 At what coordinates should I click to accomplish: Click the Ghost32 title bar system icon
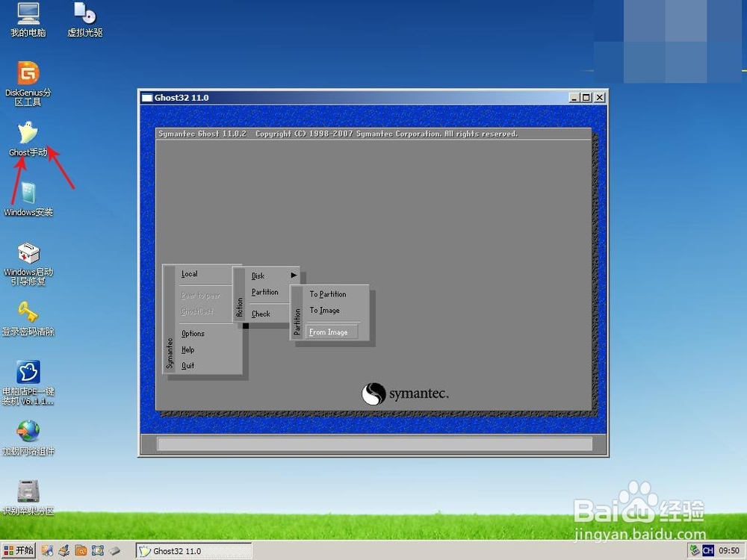tap(146, 98)
